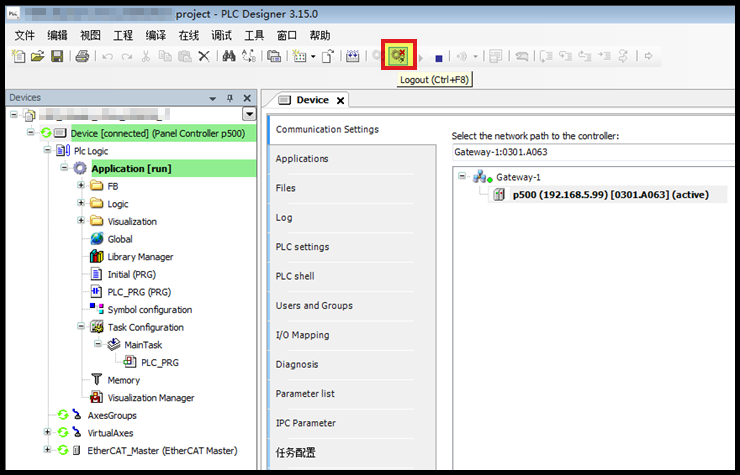The width and height of the screenshot is (740, 475).
Task: Expand the Visualization folder
Action: click(81, 221)
